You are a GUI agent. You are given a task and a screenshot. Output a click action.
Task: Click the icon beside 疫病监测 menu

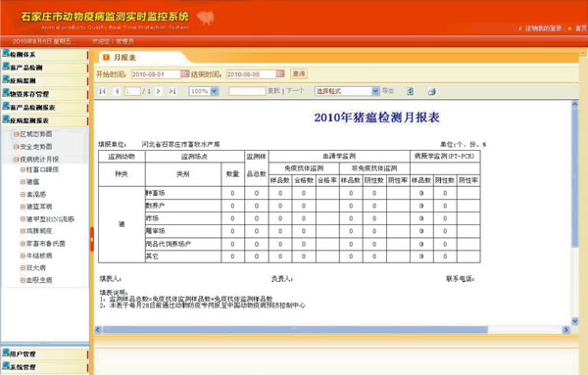tap(6, 79)
